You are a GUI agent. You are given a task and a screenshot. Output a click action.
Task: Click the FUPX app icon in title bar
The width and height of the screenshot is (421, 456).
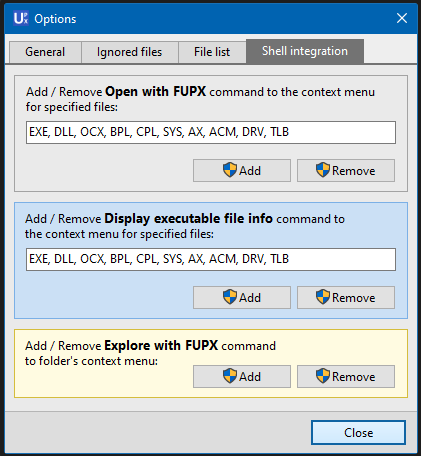21,18
